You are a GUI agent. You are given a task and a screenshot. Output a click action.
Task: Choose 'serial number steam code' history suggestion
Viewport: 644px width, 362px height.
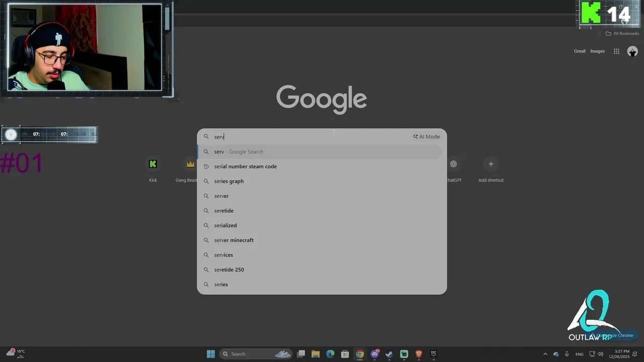[x=319, y=166]
